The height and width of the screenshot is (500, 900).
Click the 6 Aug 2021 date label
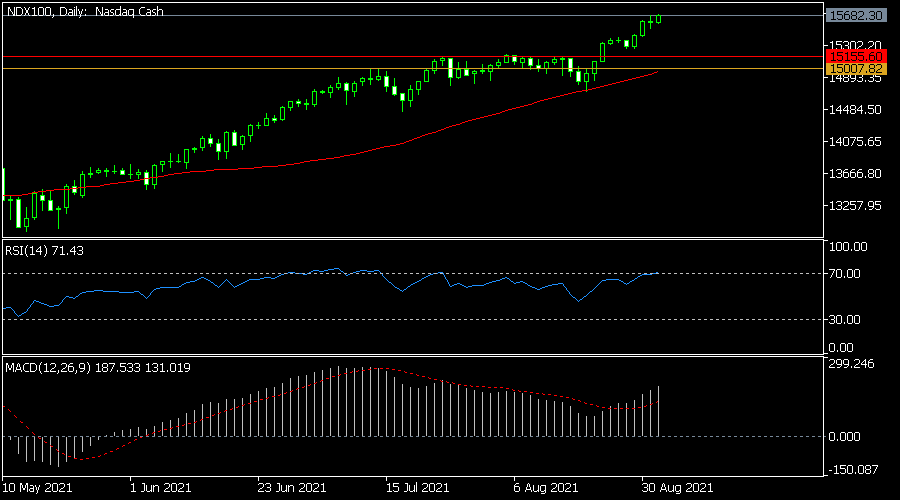546,488
